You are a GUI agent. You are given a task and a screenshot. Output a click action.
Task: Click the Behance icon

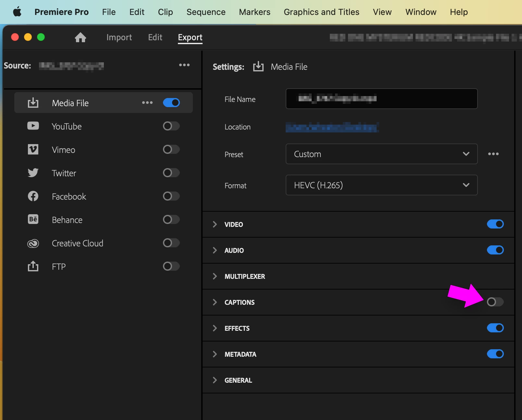pos(33,219)
